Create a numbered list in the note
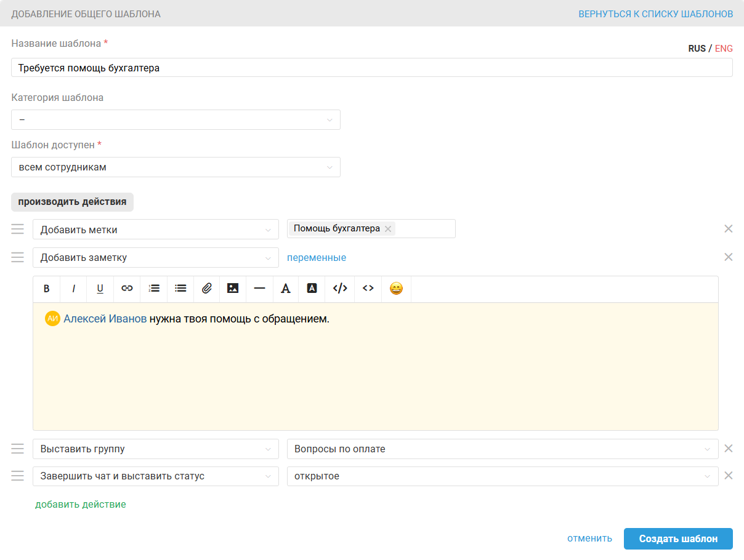744x560 pixels. [x=154, y=289]
